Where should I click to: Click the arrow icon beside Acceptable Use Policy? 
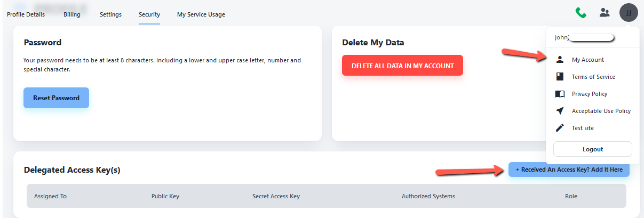[x=560, y=111]
